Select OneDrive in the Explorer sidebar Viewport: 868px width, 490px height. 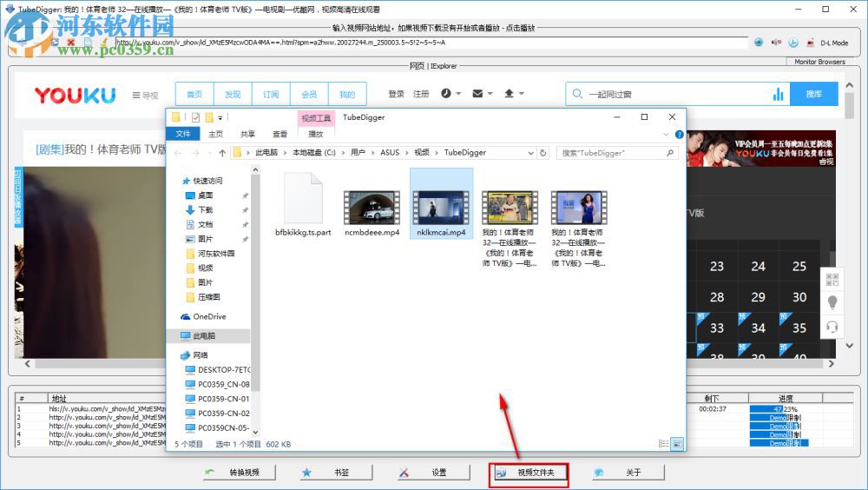pyautogui.click(x=209, y=316)
